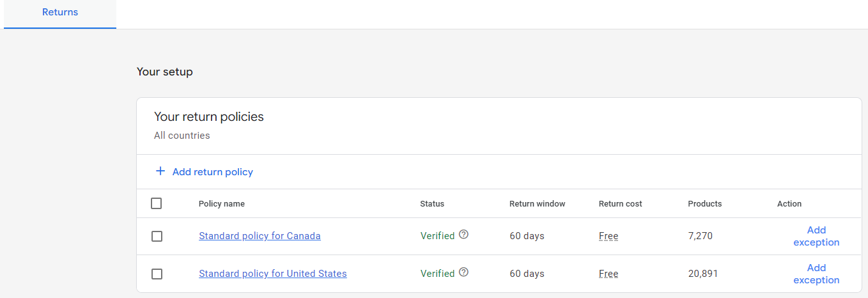Click the Free return cost for United States
Viewport: 868px width, 298px height.
[x=608, y=274]
